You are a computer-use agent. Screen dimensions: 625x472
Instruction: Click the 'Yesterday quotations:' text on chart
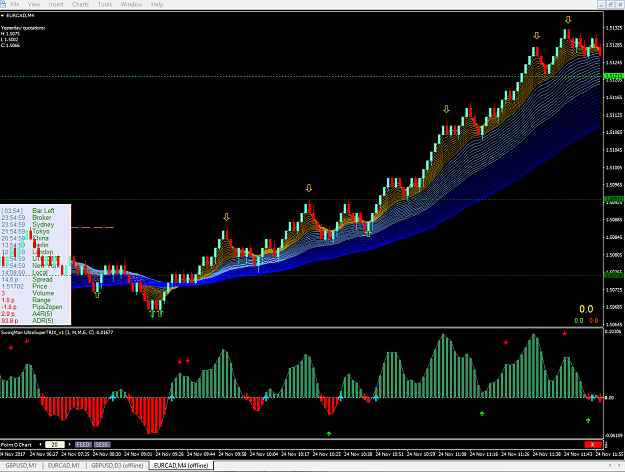23,28
